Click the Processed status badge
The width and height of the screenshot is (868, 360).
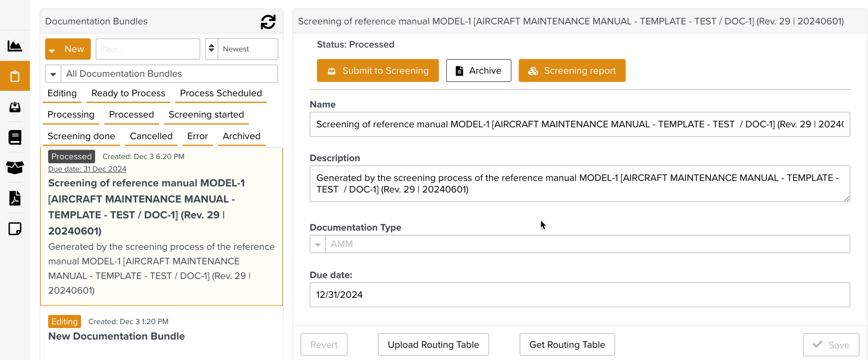click(x=71, y=156)
